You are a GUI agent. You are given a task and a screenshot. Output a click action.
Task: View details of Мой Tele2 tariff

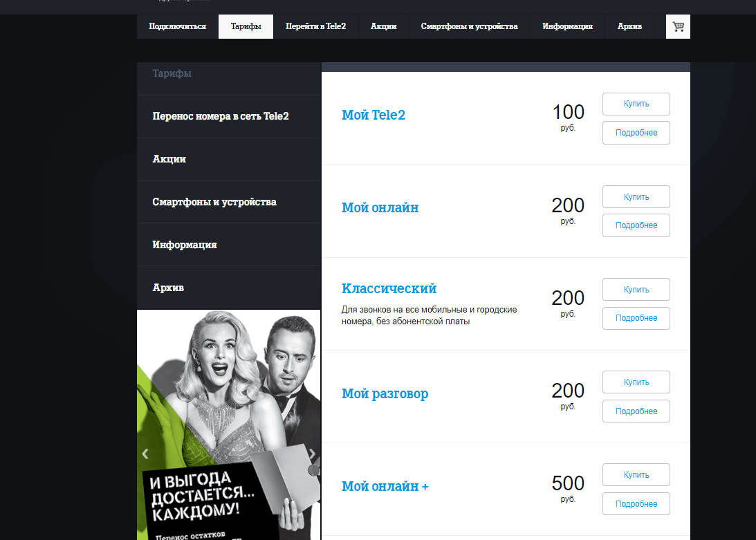pyautogui.click(x=636, y=133)
